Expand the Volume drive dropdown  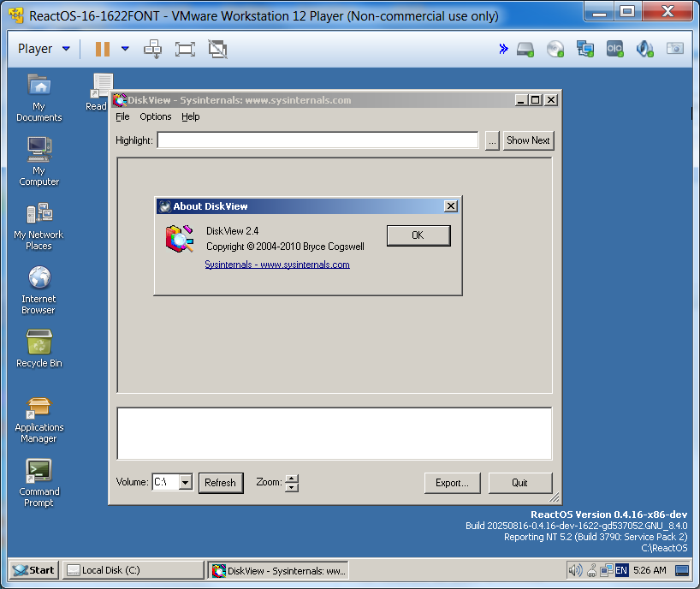tap(186, 483)
